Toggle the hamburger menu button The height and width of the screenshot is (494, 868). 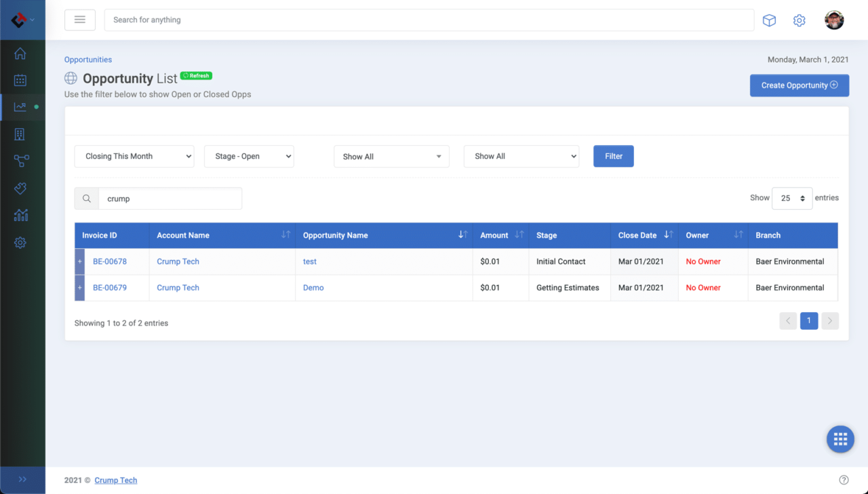80,20
